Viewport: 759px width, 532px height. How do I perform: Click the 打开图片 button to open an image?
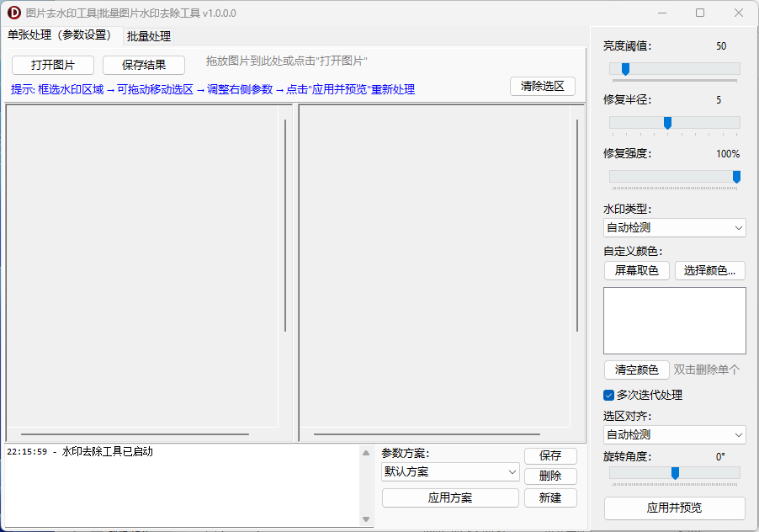click(52, 65)
